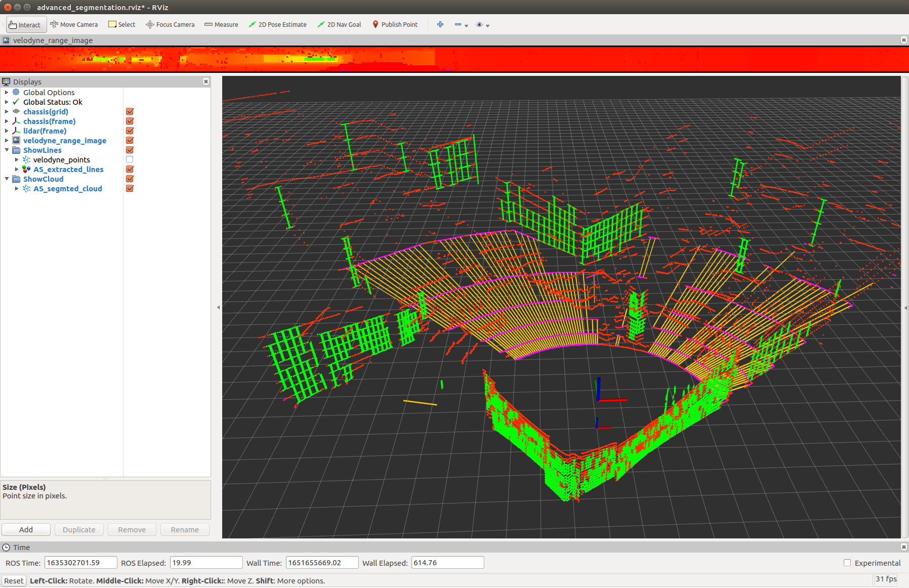
Task: Activate the Focus Camera tool
Action: 170,24
